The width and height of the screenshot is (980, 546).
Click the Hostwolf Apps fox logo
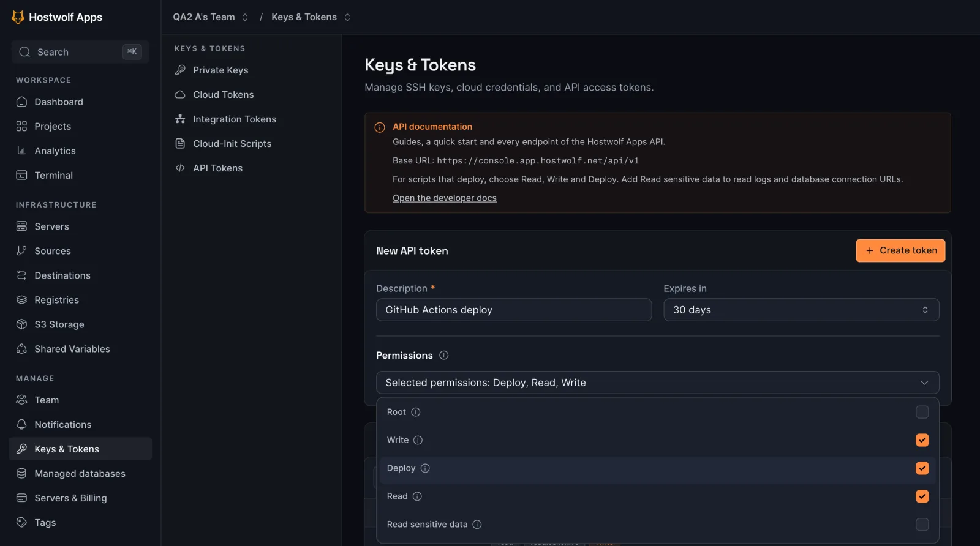pyautogui.click(x=18, y=17)
